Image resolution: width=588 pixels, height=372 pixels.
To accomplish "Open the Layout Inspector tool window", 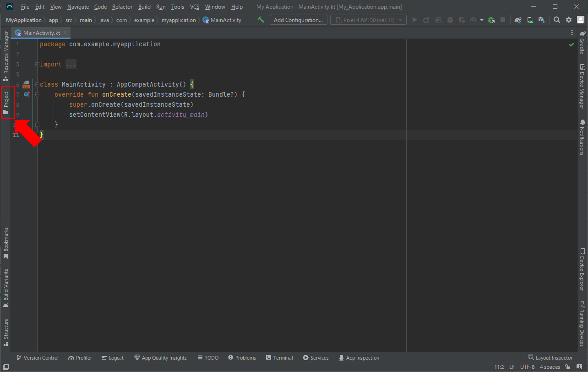I will tap(550, 358).
